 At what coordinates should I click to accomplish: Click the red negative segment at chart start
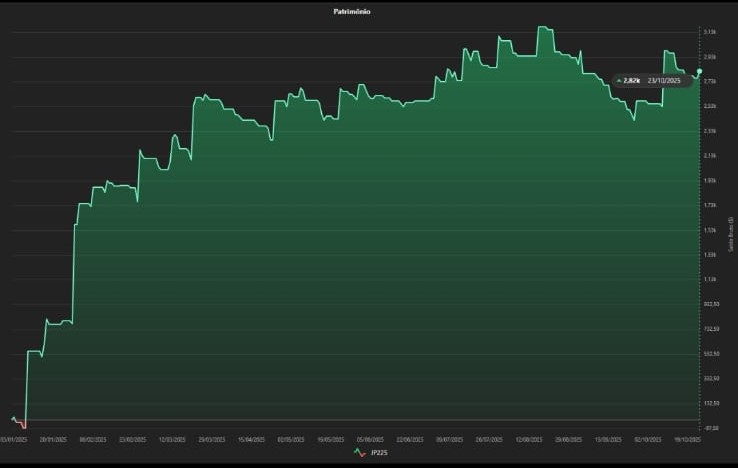(23, 425)
